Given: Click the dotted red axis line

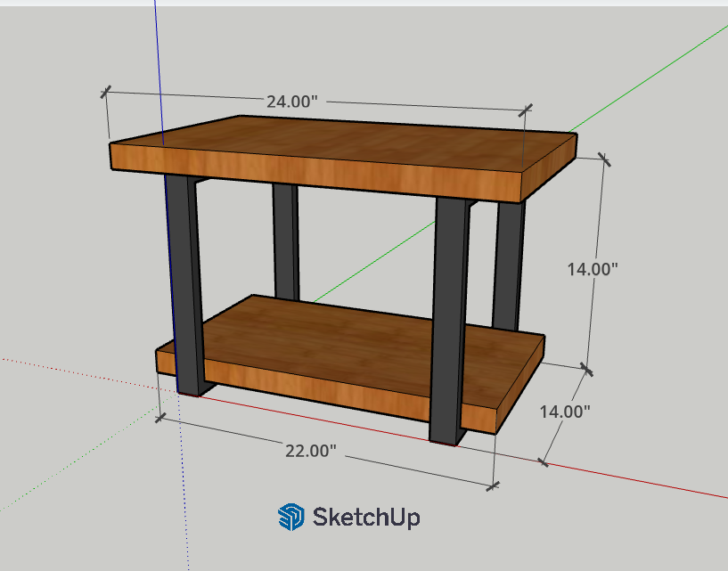Looking at the screenshot, I should pyautogui.click(x=71, y=372).
